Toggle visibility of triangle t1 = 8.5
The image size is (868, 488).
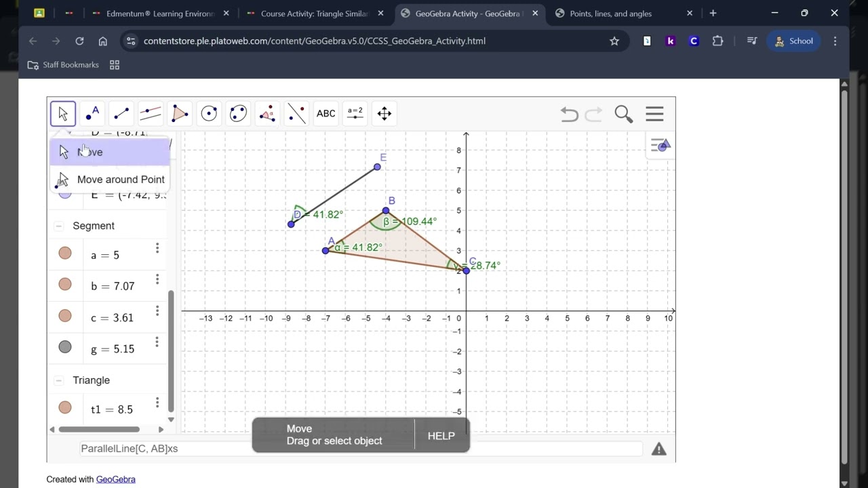click(x=65, y=407)
